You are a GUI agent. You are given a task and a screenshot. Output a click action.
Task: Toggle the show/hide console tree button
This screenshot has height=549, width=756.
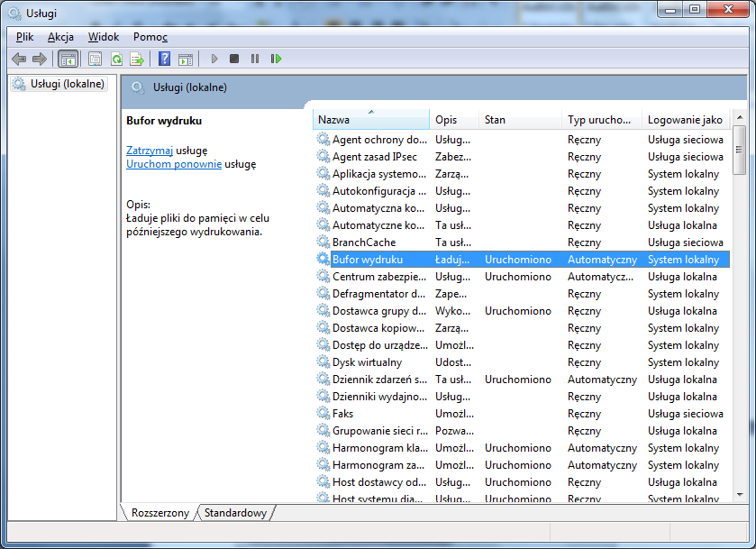coord(67,59)
